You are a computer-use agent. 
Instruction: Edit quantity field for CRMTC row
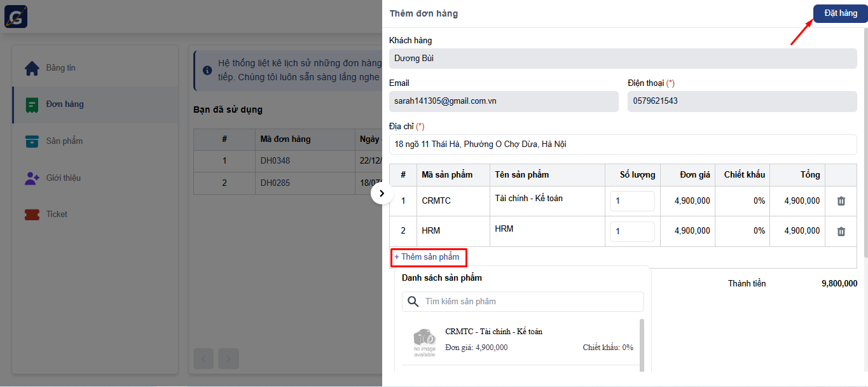coord(631,201)
